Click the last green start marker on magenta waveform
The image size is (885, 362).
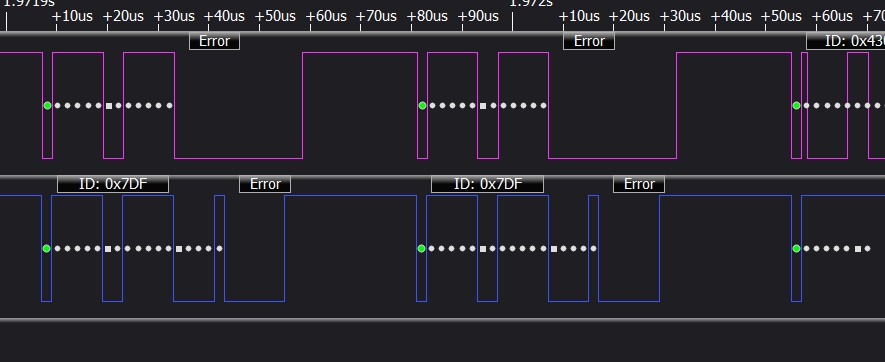click(x=796, y=106)
